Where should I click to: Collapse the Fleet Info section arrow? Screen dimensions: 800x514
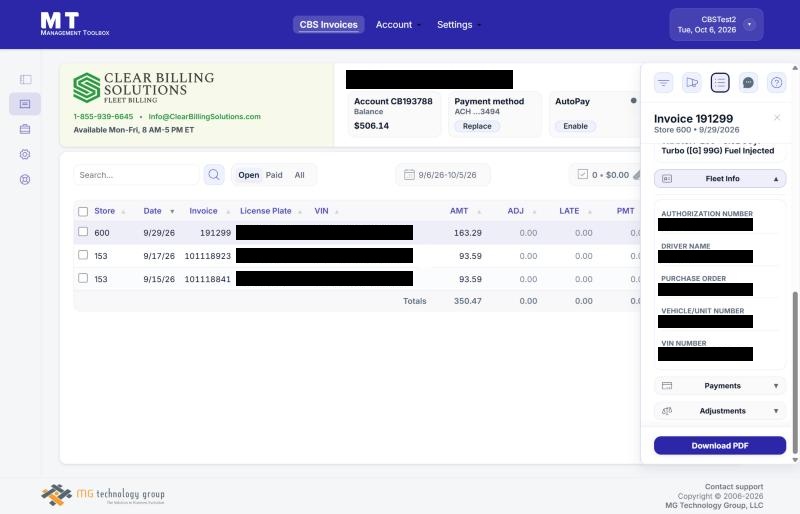point(776,179)
